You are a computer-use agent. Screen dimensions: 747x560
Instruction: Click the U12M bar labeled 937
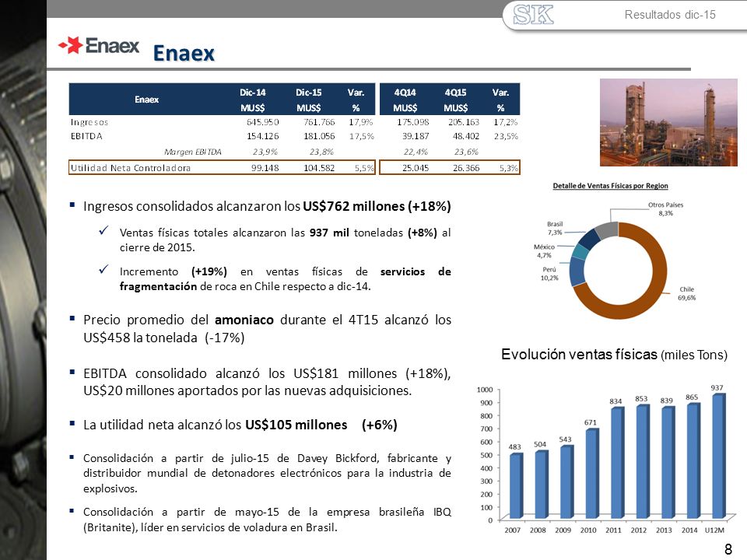click(718, 456)
